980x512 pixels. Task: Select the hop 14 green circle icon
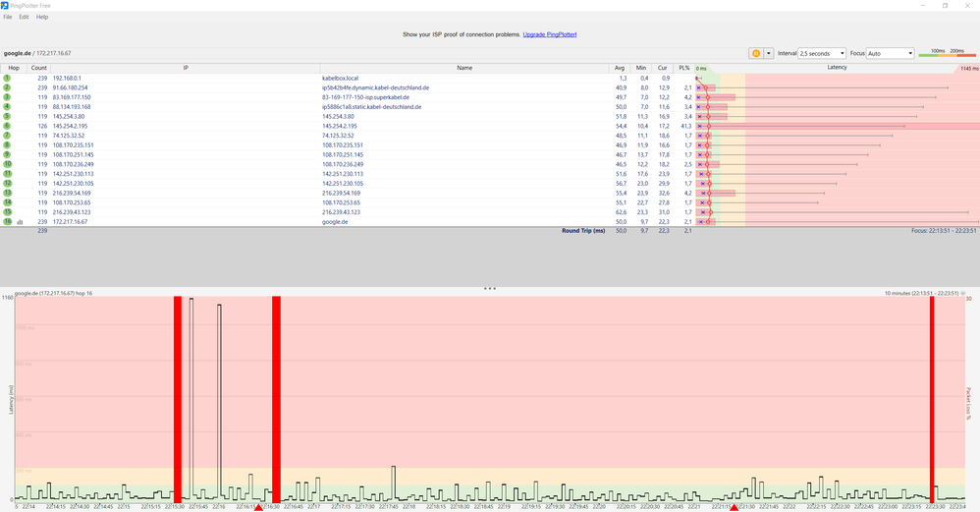(7, 202)
